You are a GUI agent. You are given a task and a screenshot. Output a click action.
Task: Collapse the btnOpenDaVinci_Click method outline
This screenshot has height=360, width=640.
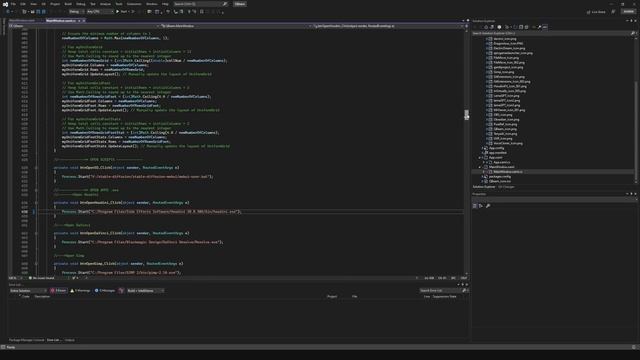(x=36, y=233)
